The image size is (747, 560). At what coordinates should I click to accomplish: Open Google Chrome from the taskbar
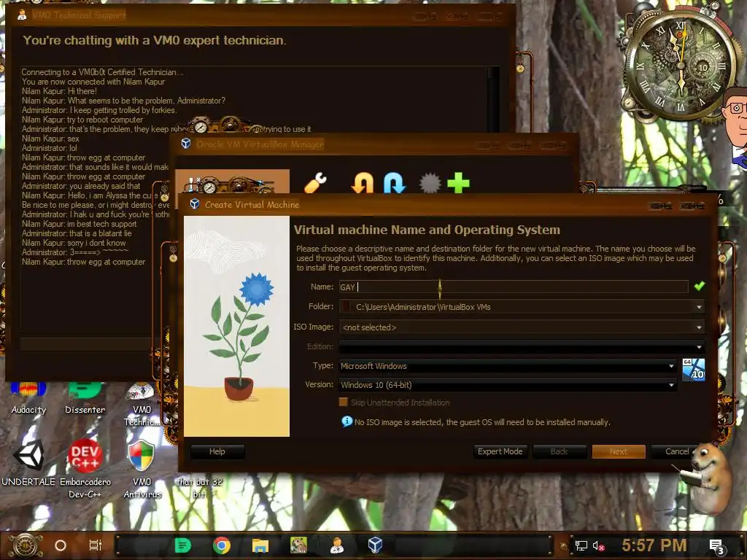click(222, 545)
